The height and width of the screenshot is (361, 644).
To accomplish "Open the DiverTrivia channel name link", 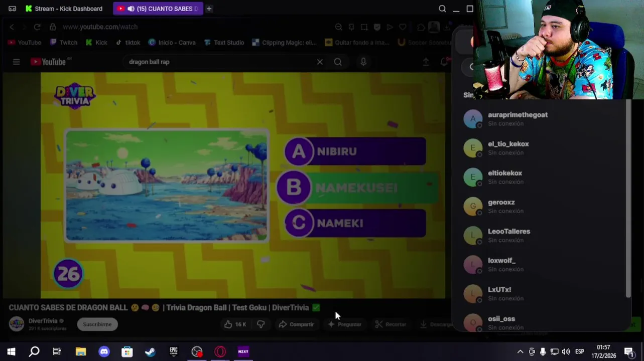I will click(43, 321).
